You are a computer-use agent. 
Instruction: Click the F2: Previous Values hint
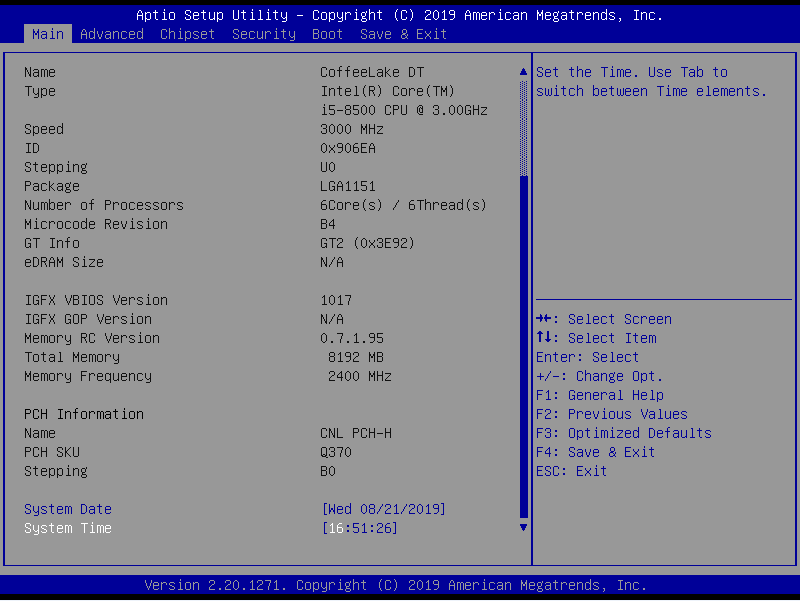[x=612, y=414]
